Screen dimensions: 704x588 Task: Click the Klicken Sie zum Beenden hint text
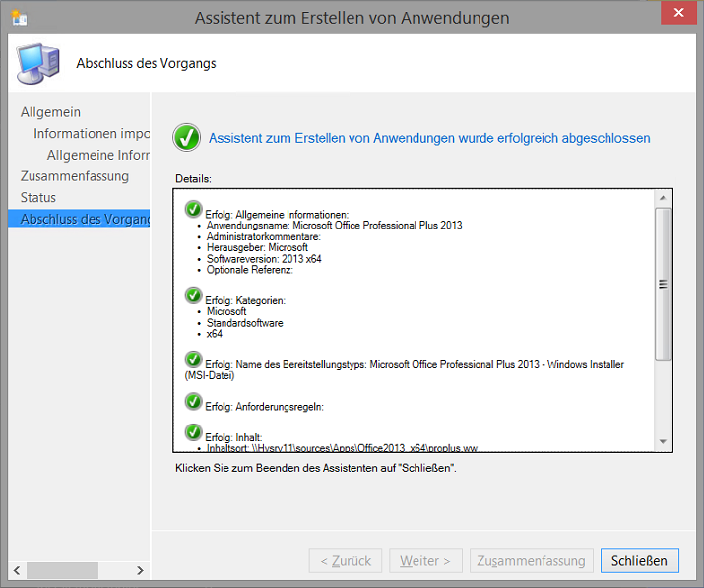[x=316, y=468]
